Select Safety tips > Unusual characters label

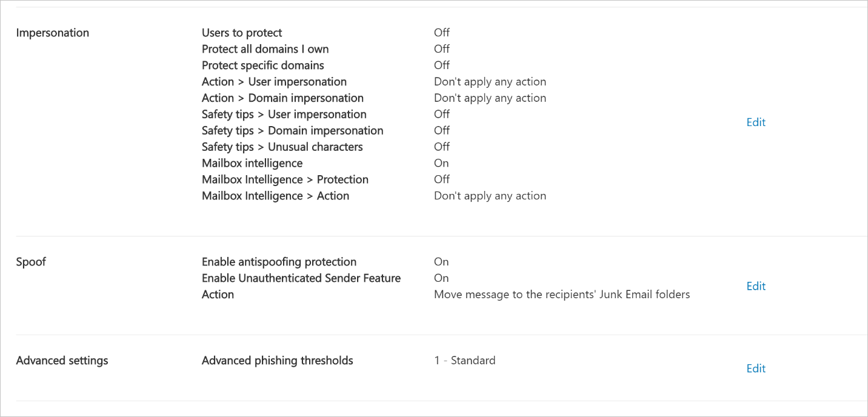[282, 147]
